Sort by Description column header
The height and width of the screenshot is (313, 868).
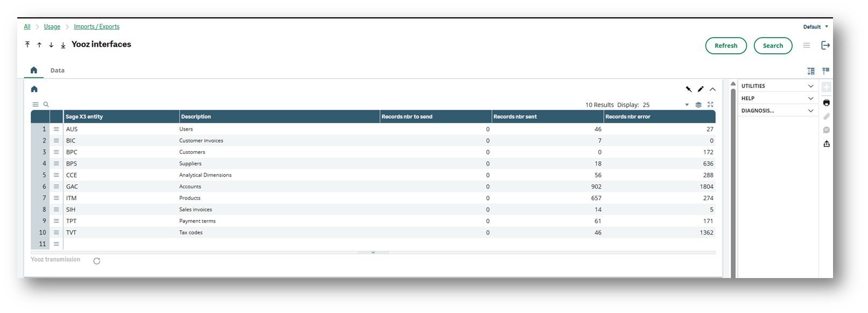coord(279,117)
